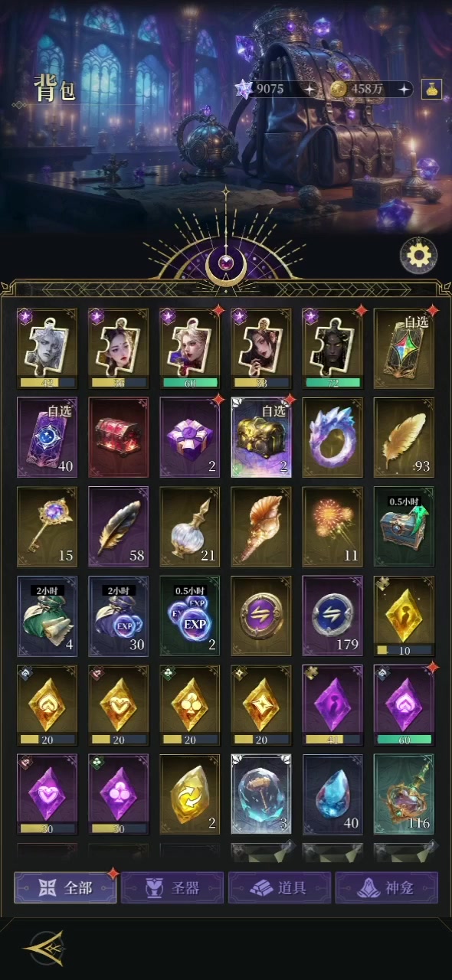Open the red treasure chest item

click(x=119, y=438)
